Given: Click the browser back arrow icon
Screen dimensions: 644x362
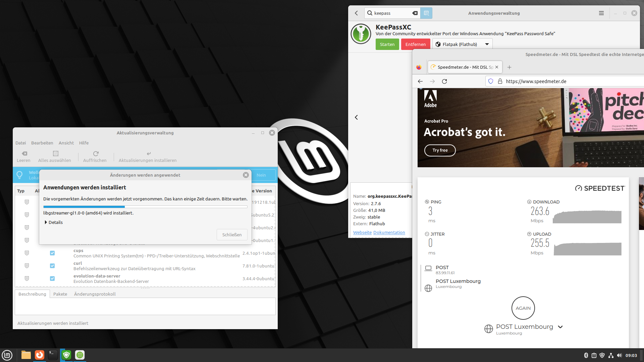Looking at the screenshot, I should 420,81.
